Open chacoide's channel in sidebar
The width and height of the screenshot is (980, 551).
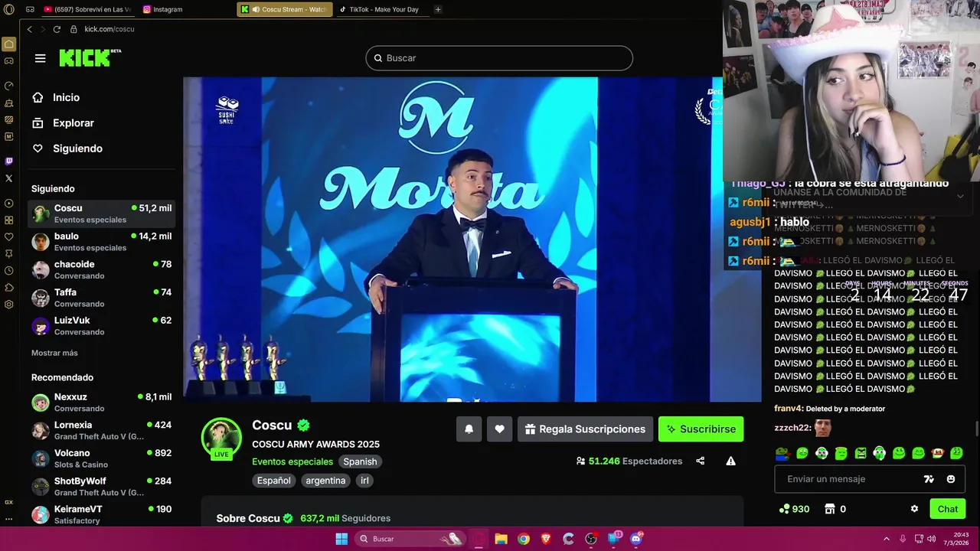pyautogui.click(x=101, y=269)
